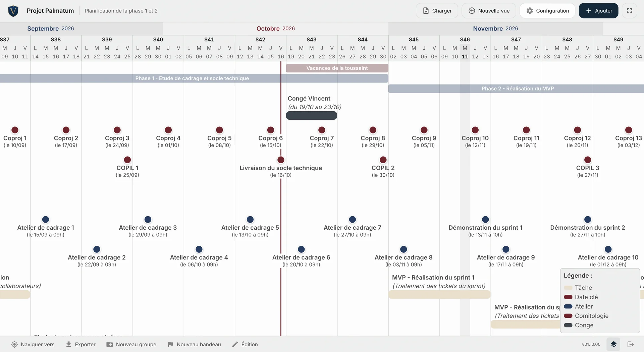Image resolution: width=644 pixels, height=352 pixels.
Task: Click the Nouveau groupe folder icon
Action: click(x=110, y=344)
